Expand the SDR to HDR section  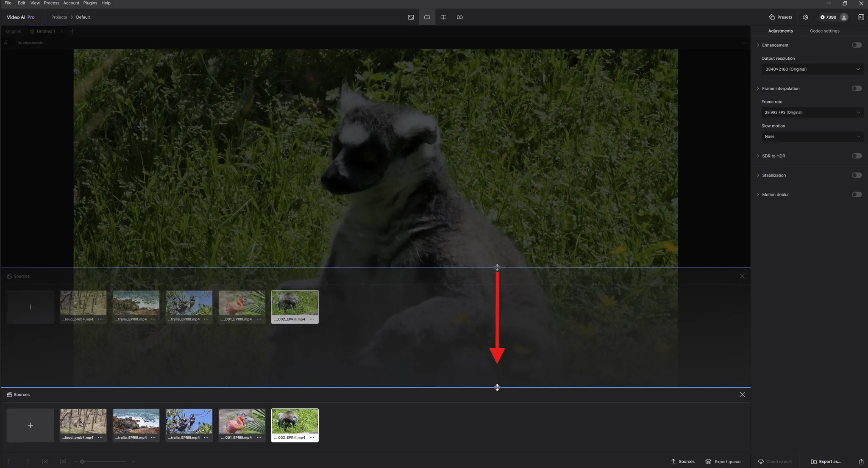pyautogui.click(x=758, y=156)
